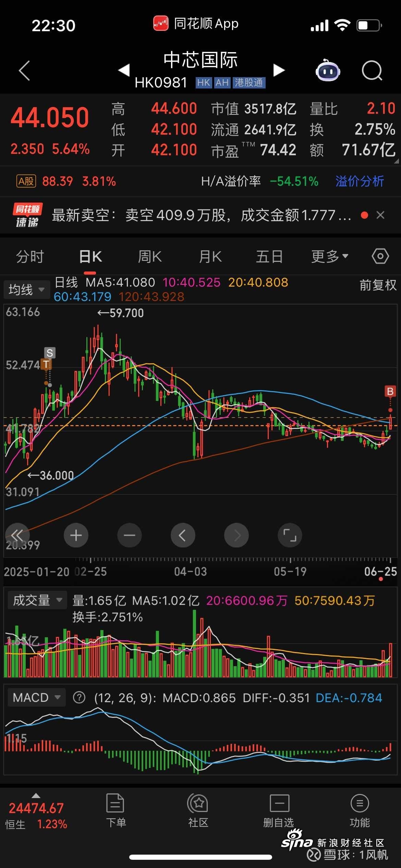Dismiss the short-selling news banner

[380, 215]
